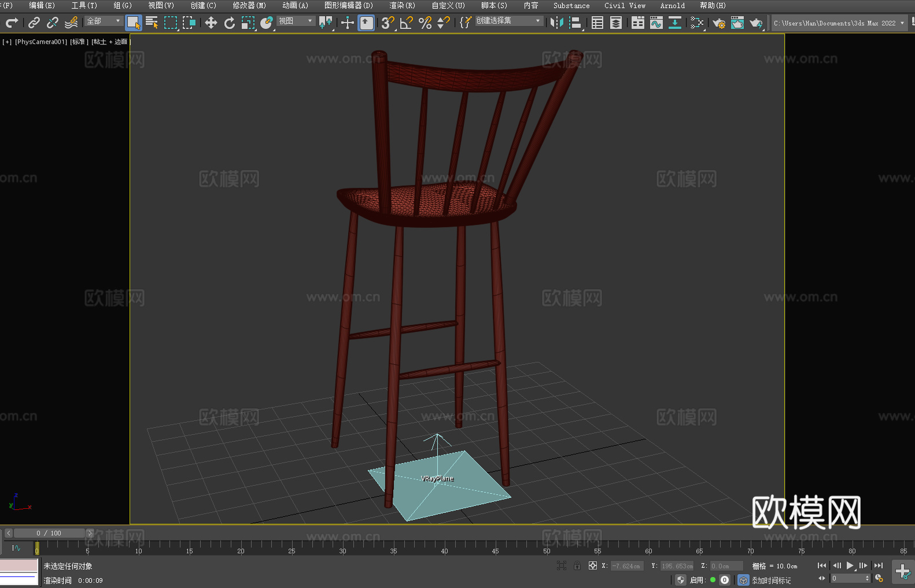Select the Link objects tool
The height and width of the screenshot is (588, 915).
click(x=34, y=23)
